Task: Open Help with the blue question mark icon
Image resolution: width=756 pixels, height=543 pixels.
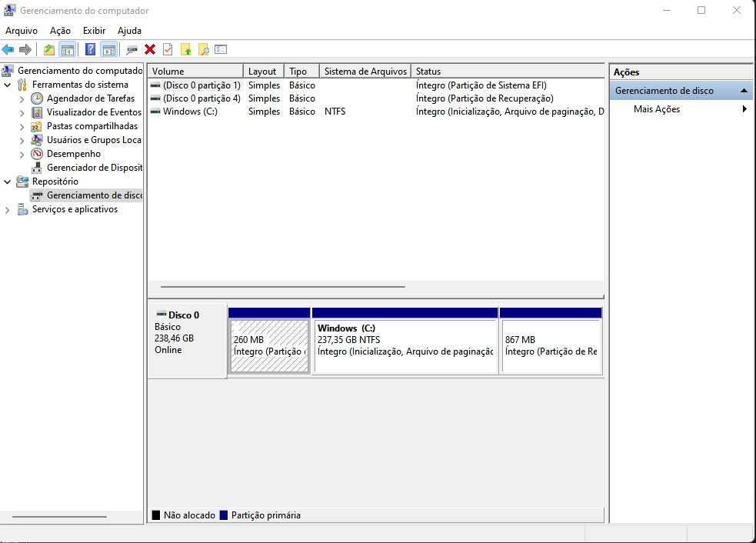Action: [90, 49]
